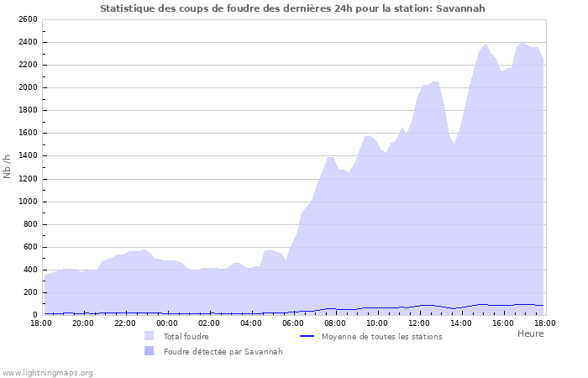The image size is (588, 378).
Task: Click the 12:00 tick on the time axis
Action: [419, 323]
